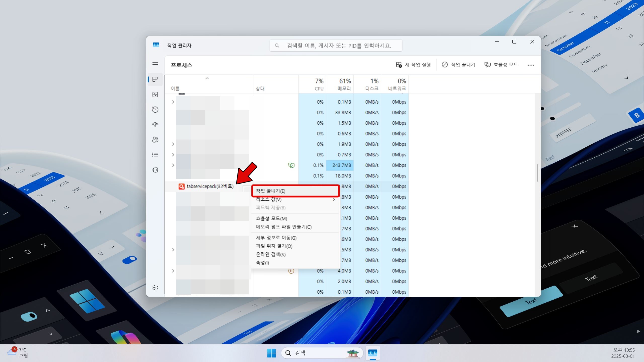Choose 파일 위치 열기(O) menu item
The image size is (644, 362).
pos(274,246)
